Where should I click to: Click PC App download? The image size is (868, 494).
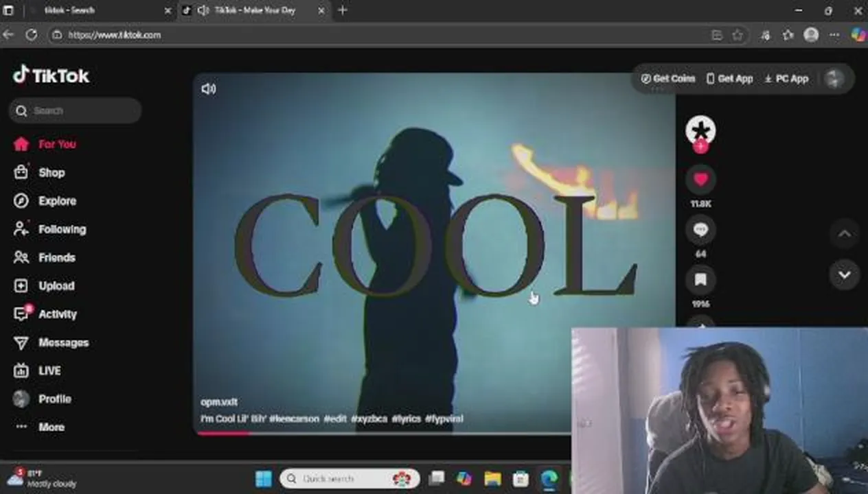pos(786,78)
